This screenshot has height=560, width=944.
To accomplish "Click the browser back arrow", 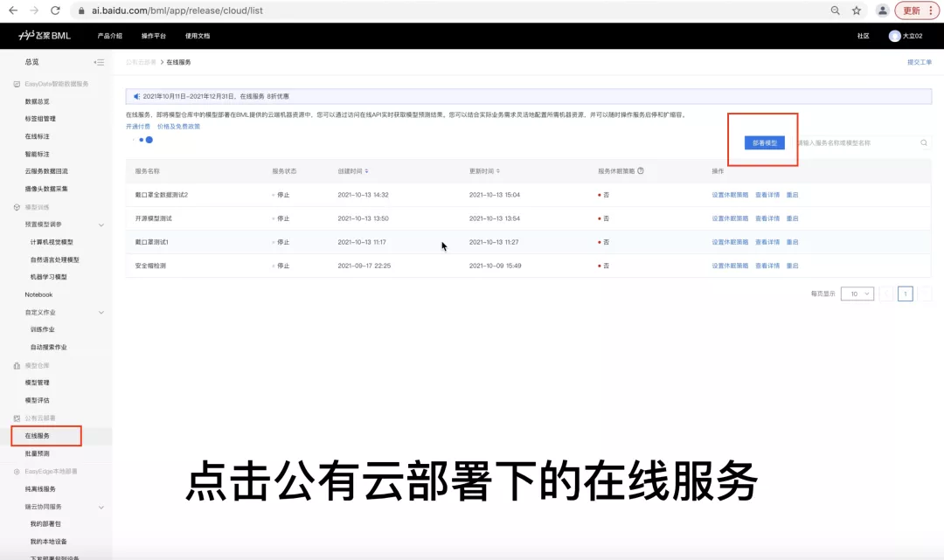I will click(x=12, y=10).
